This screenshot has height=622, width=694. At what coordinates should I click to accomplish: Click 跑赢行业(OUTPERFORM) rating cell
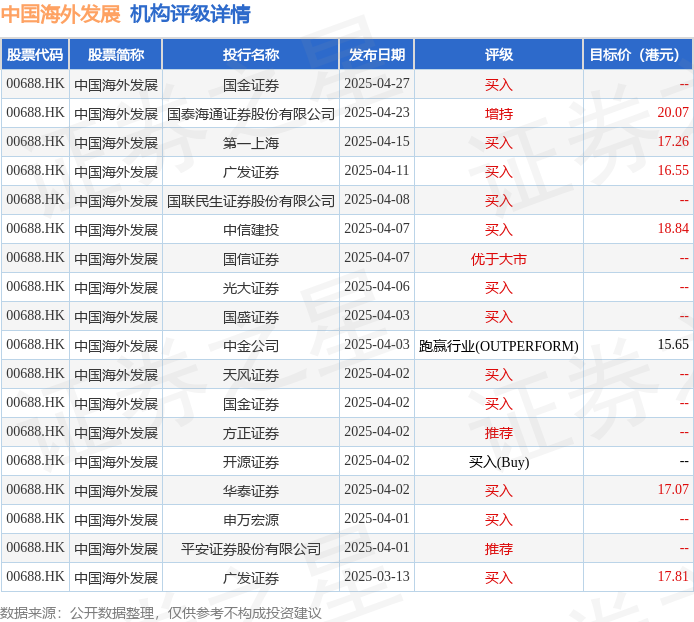(x=499, y=346)
